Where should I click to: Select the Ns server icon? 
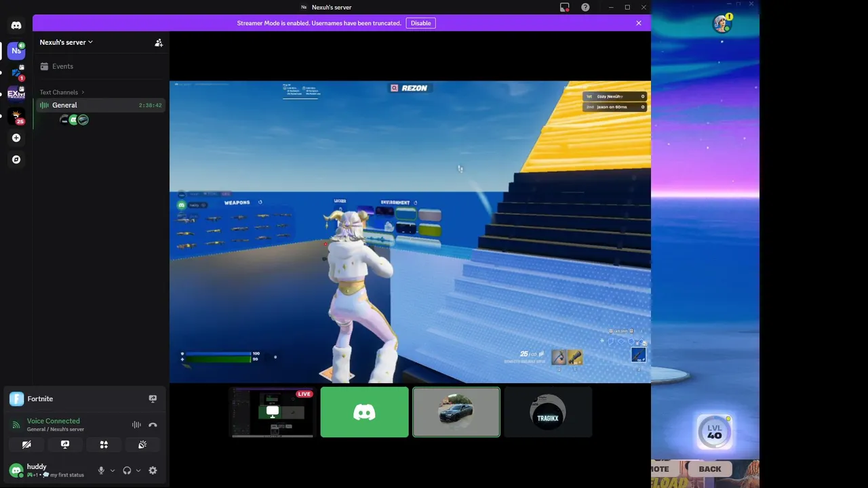pos(16,50)
